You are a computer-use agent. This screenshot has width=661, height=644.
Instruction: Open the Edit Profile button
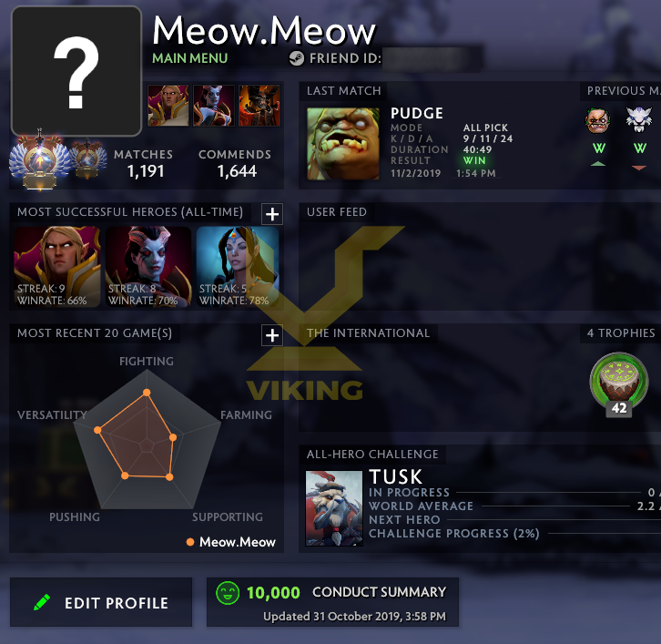pos(101,602)
